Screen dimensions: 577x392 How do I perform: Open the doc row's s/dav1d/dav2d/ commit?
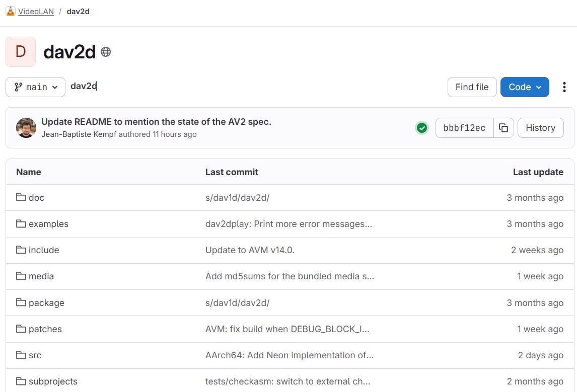(237, 198)
